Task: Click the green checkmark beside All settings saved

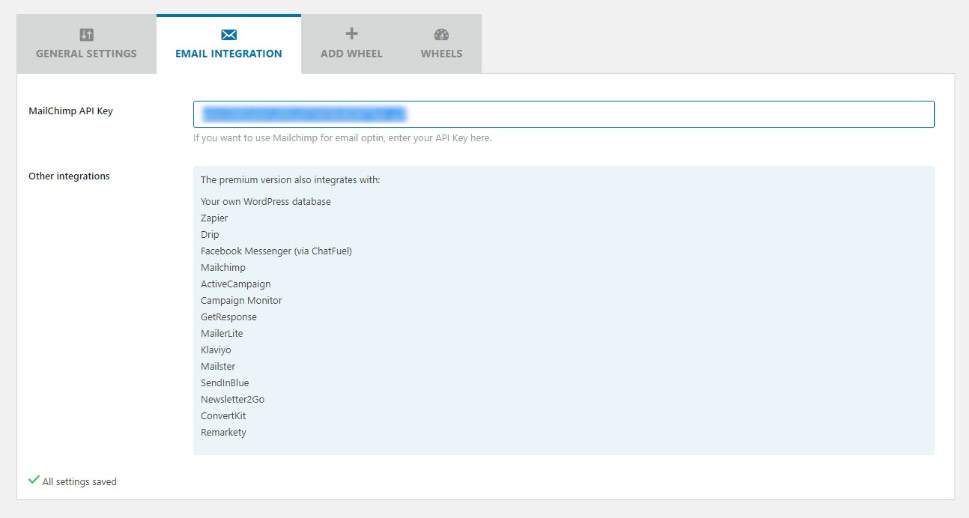Action: (x=34, y=480)
